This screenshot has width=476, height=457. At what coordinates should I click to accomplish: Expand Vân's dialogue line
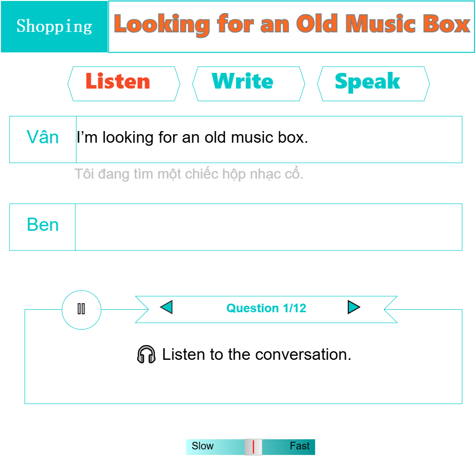(268, 138)
